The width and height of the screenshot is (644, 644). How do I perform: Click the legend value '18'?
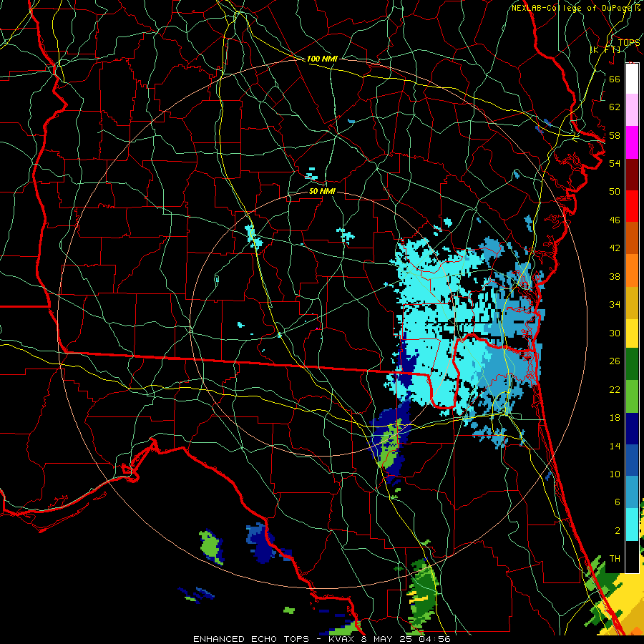(x=615, y=418)
